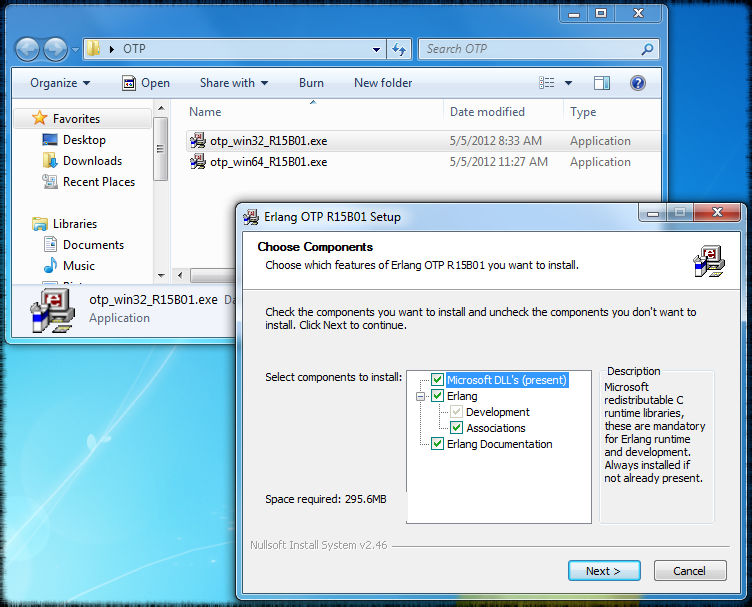Click the Burn toolbar item

pyautogui.click(x=311, y=83)
